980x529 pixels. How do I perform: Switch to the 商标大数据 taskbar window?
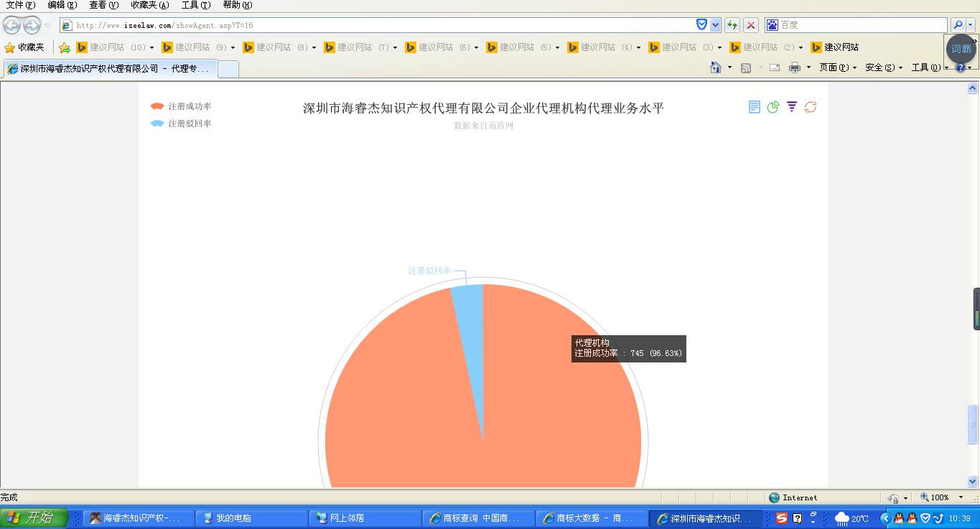(591, 518)
